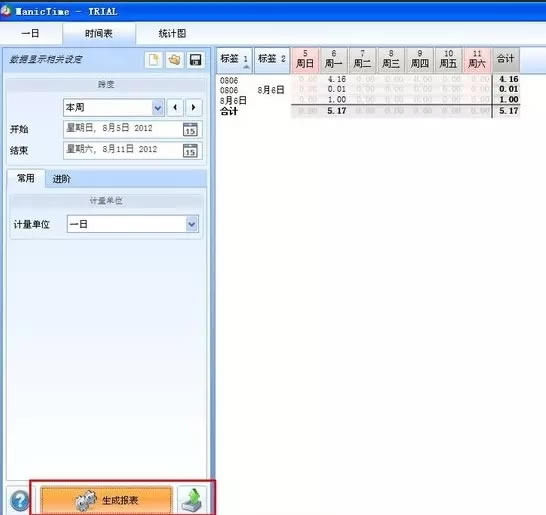546x515 pixels.
Task: Select the 常用 settings tab
Action: click(x=26, y=178)
